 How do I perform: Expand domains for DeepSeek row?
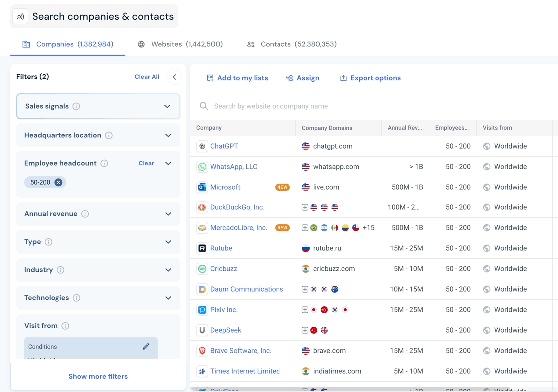coord(305,330)
